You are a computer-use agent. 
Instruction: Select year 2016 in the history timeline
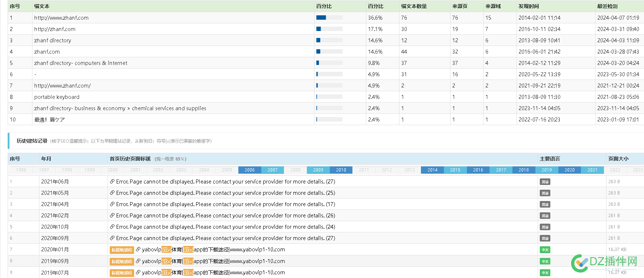tap(478, 170)
